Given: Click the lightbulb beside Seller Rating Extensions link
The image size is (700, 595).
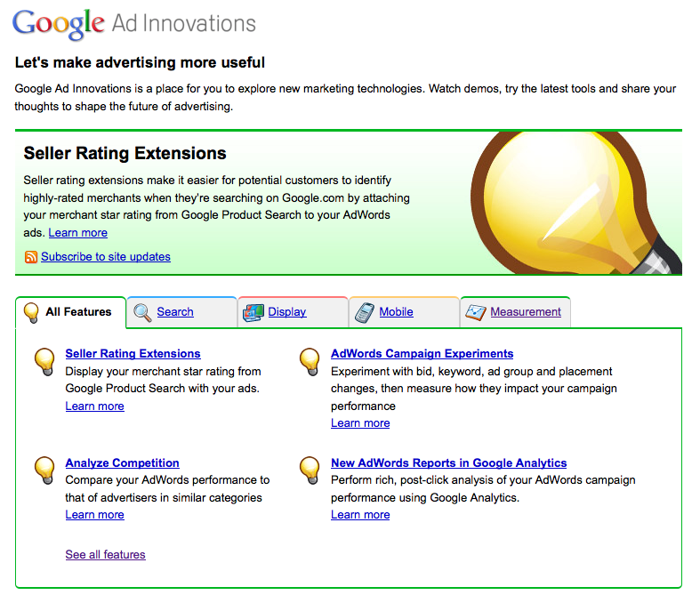Looking at the screenshot, I should [44, 360].
